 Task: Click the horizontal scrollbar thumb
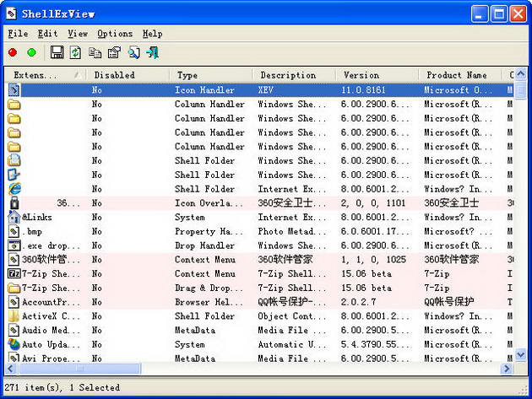click(79, 369)
